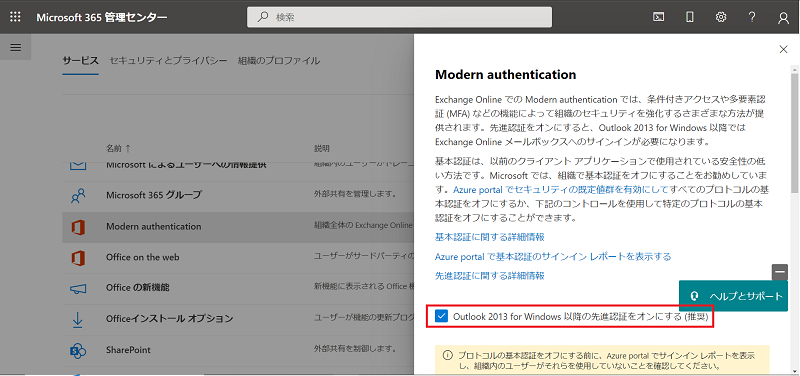Viewport: 800px width, 376px height.
Task: Open Azure portal で基本認証のサインイン レポート link
Action: (553, 257)
